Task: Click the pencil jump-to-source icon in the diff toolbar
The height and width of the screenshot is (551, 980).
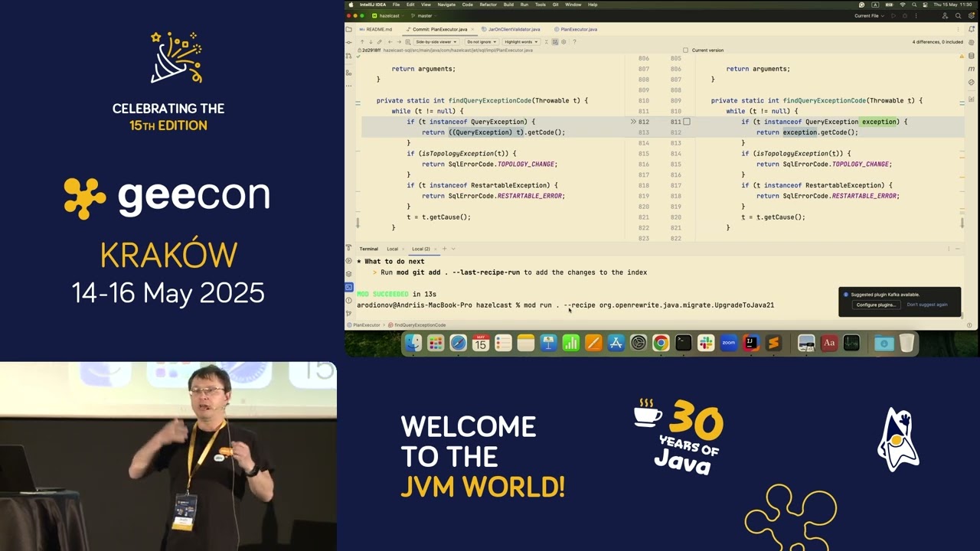Action: tap(381, 42)
